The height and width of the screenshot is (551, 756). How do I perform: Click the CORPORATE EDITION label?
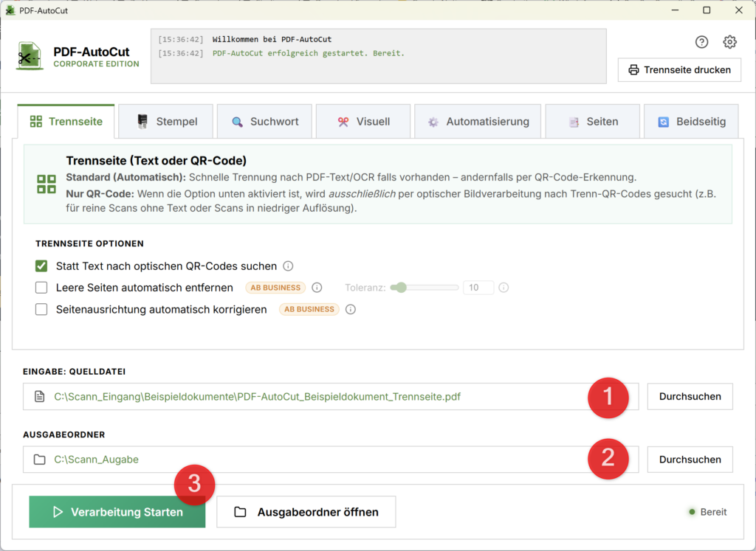click(x=96, y=64)
